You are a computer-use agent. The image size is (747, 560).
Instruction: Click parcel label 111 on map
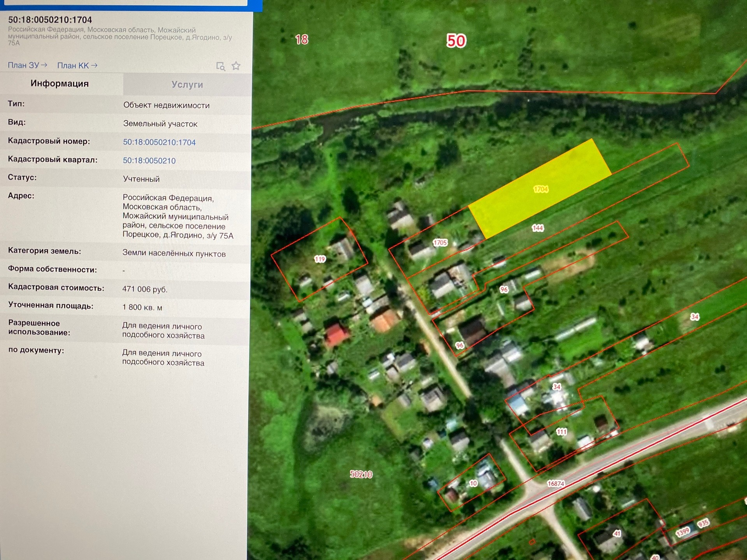coord(561,432)
